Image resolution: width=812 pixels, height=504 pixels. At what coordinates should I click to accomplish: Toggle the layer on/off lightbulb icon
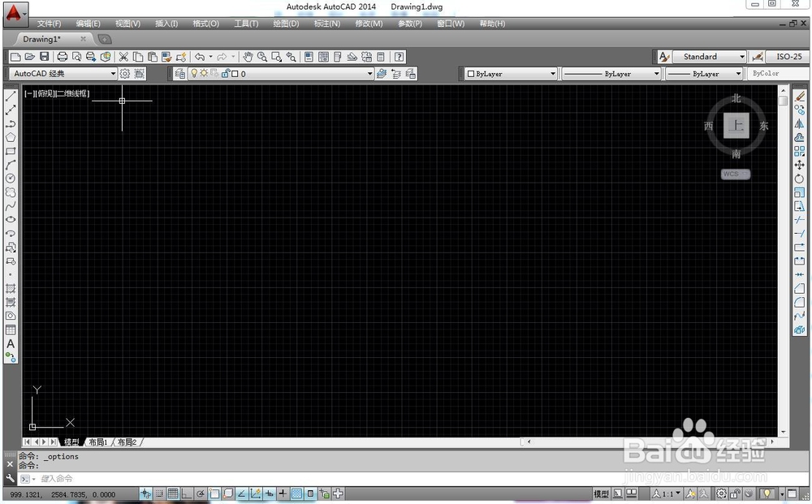pyautogui.click(x=194, y=74)
